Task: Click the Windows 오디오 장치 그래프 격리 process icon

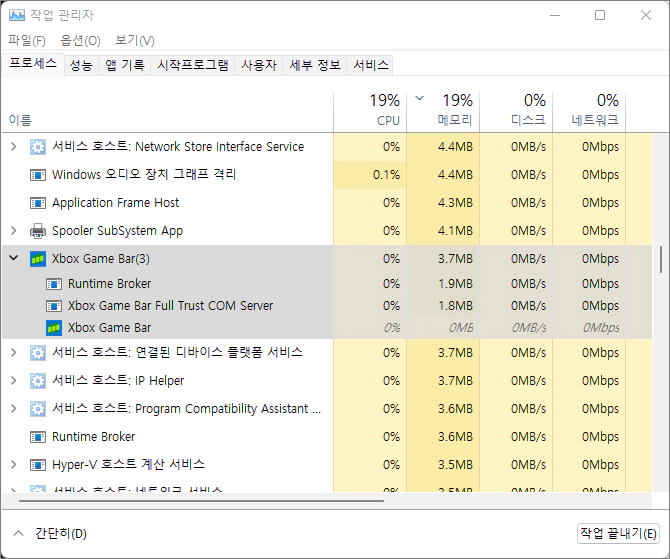Action: point(38,175)
